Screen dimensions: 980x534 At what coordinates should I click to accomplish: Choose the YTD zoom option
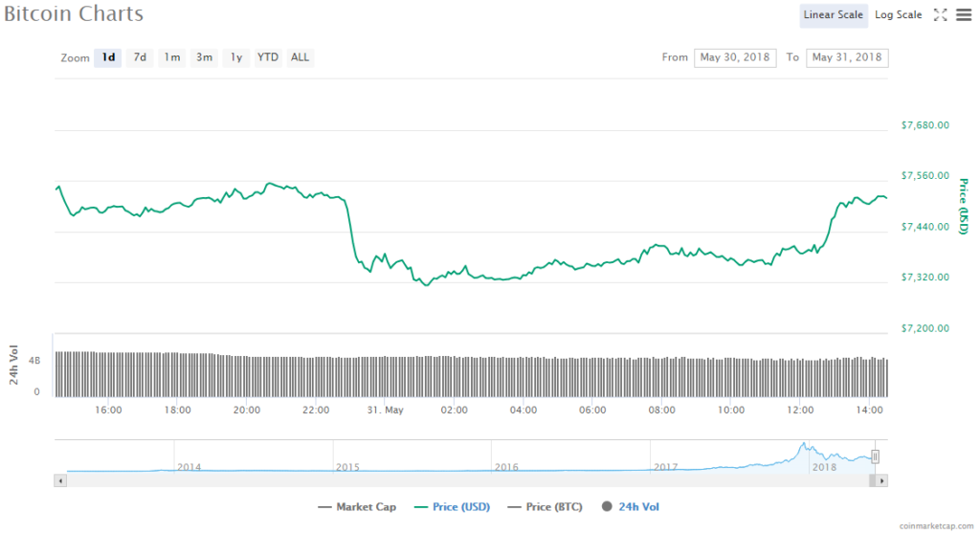click(x=268, y=57)
